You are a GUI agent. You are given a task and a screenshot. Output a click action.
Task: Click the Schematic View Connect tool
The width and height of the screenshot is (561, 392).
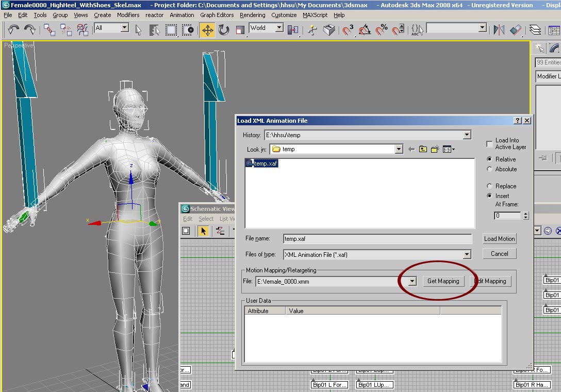tap(220, 231)
